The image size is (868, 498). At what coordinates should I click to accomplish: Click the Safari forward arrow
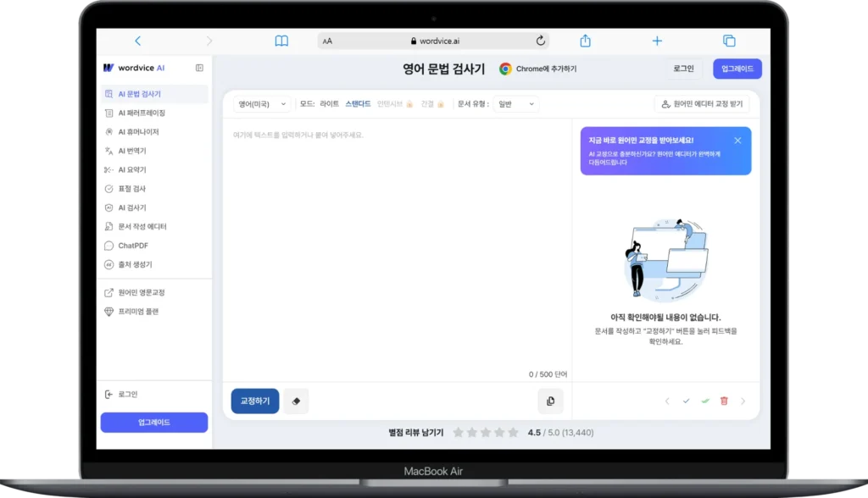click(209, 41)
